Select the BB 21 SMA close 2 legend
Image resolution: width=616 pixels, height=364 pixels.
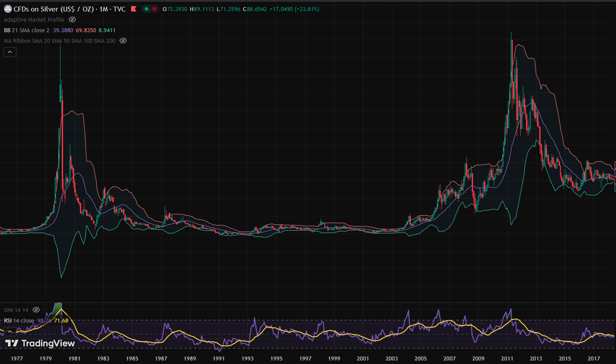pyautogui.click(x=26, y=30)
